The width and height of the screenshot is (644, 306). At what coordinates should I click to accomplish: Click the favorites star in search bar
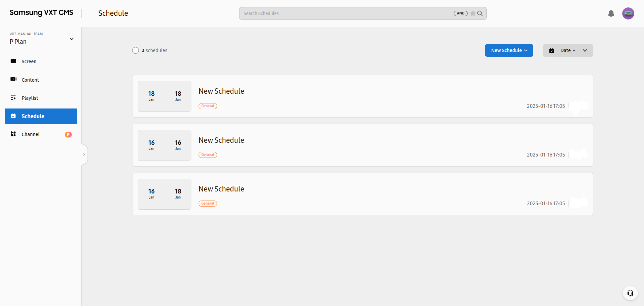pos(473,13)
